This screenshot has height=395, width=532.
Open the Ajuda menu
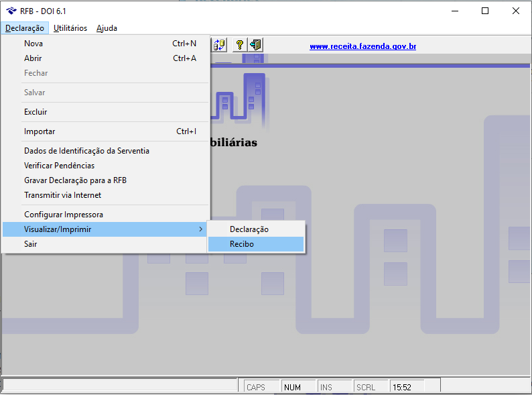107,28
